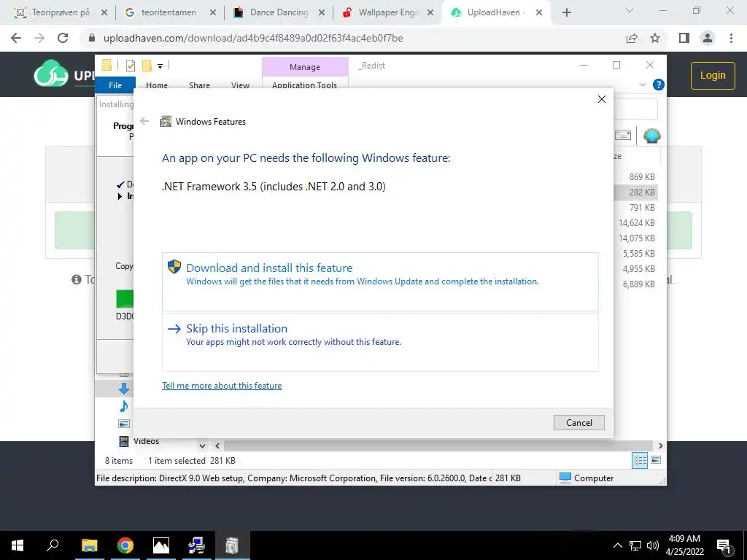Click the left arrow of the horizontal scrollbar
This screenshot has width=747, height=560.
point(217,446)
